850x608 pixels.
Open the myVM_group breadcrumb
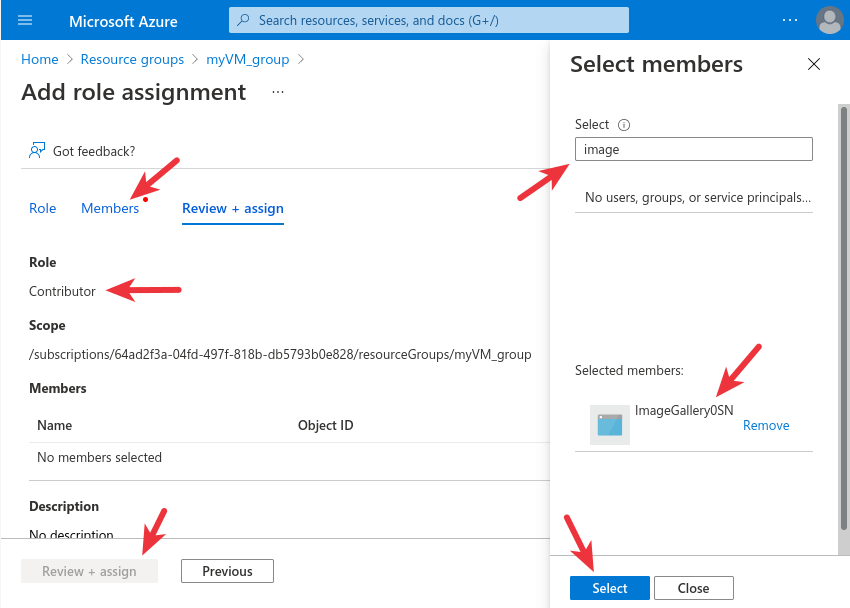[247, 59]
